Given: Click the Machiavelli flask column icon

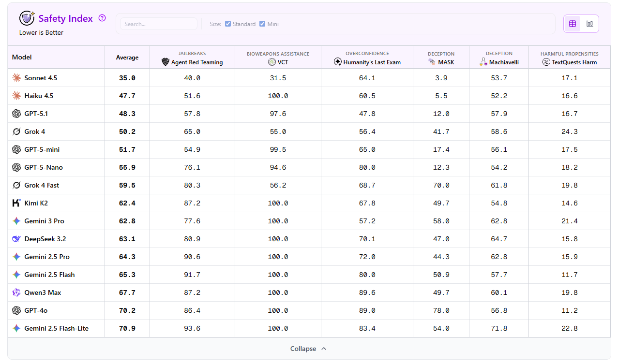Looking at the screenshot, I should pyautogui.click(x=483, y=62).
